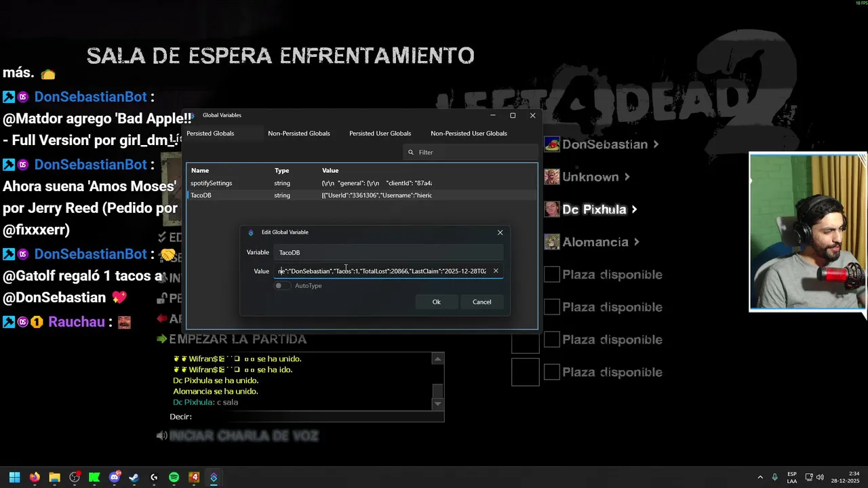
Task: Open Firefox from the taskbar
Action: point(35,477)
